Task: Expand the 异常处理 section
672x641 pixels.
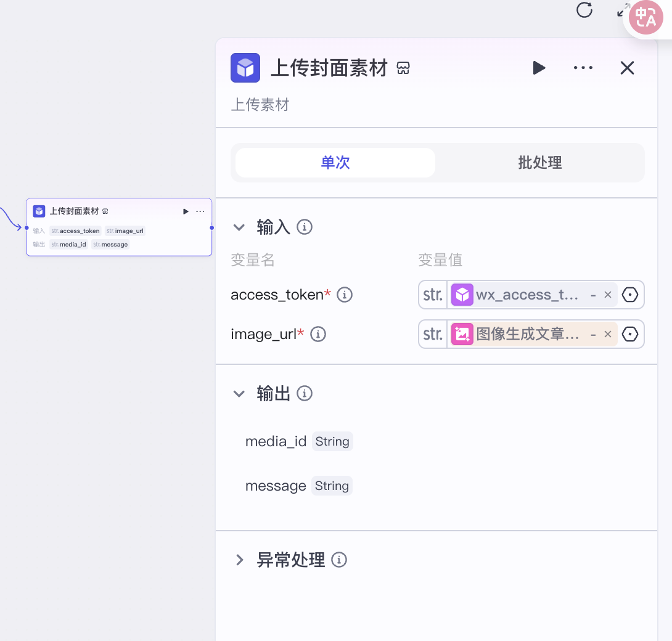Action: click(240, 560)
